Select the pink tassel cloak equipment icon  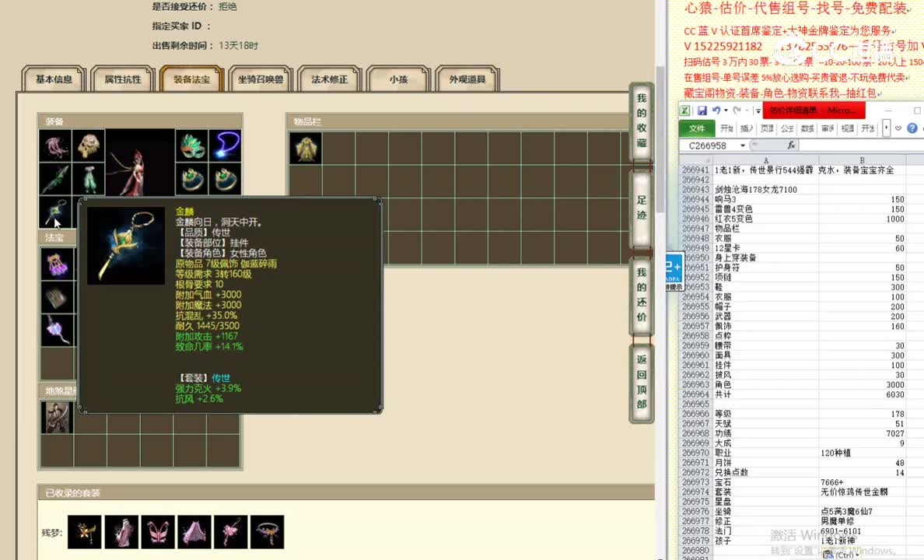click(55, 145)
